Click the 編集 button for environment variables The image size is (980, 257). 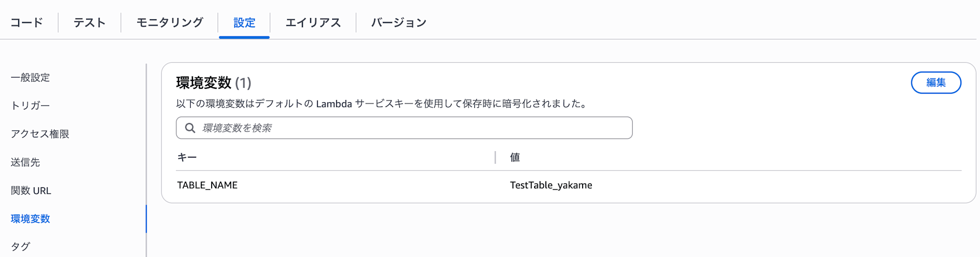click(x=936, y=82)
